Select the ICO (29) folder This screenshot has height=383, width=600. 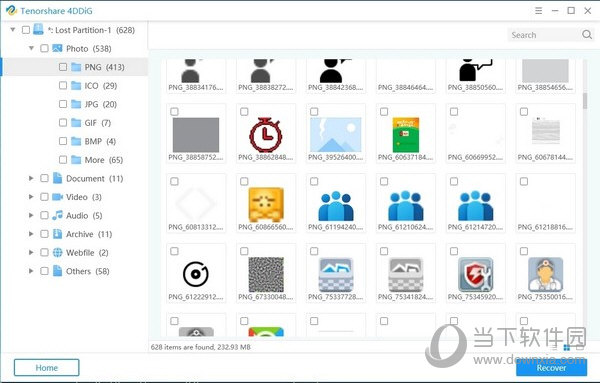94,86
